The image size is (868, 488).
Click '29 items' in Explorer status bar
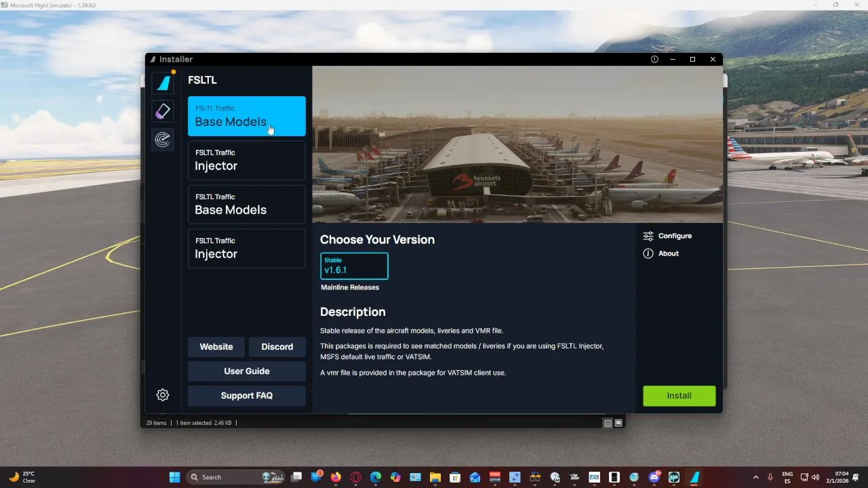coord(156,423)
